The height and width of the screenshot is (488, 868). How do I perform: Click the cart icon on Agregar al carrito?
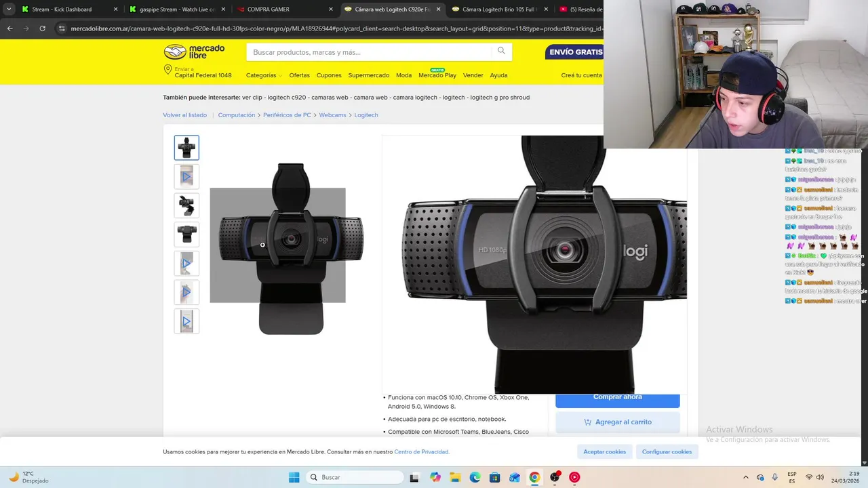tap(587, 422)
